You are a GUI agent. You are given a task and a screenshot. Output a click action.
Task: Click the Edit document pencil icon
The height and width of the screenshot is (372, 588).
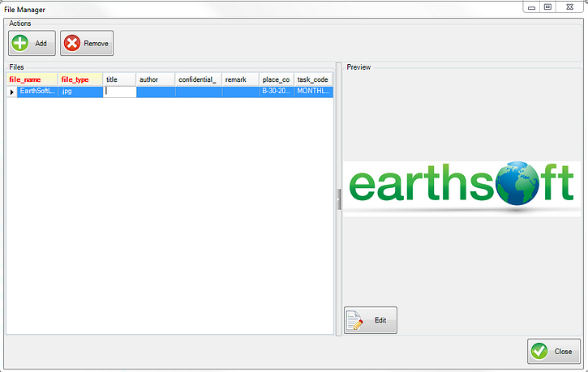[x=355, y=321]
